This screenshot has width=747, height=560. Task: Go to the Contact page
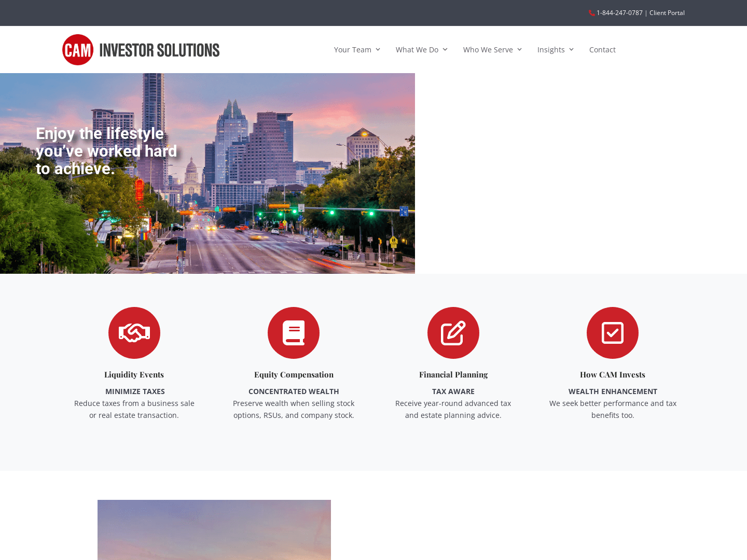(x=602, y=50)
